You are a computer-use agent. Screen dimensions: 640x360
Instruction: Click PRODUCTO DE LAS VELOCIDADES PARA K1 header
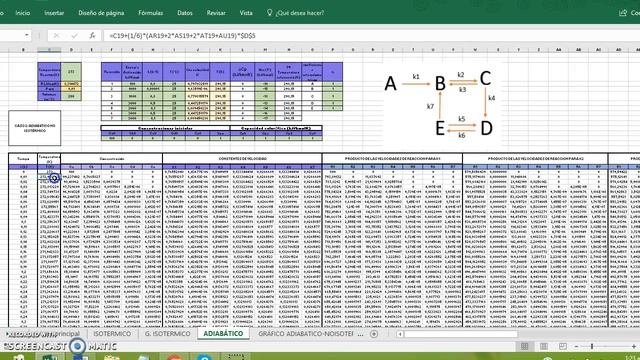tap(392, 158)
